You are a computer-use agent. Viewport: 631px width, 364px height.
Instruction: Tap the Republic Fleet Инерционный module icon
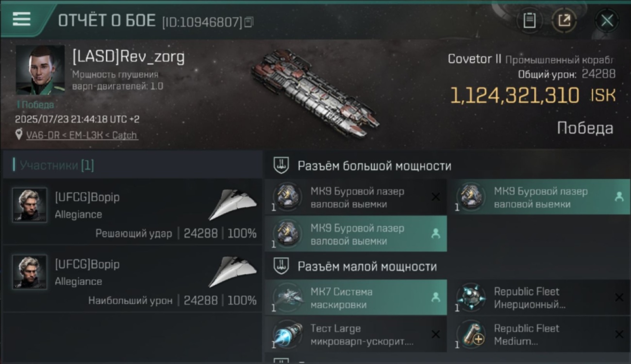pos(471,298)
